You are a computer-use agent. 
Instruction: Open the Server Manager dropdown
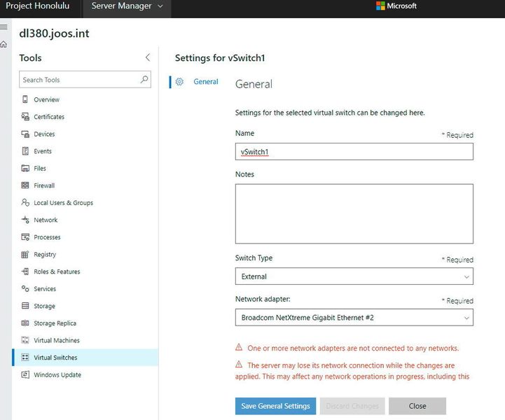pyautogui.click(x=127, y=6)
